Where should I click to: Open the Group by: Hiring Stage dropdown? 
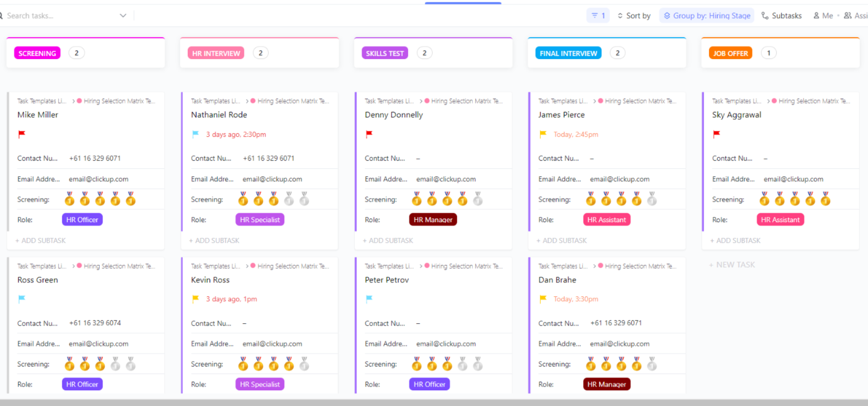707,15
